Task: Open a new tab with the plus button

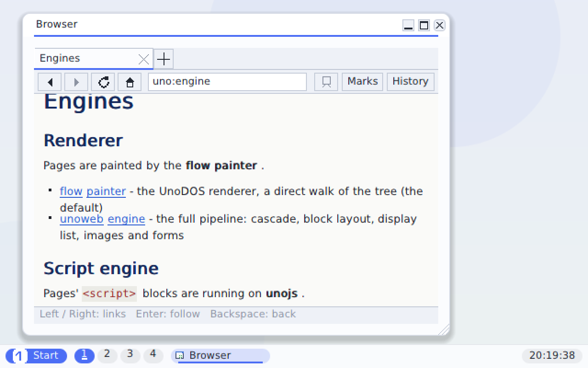Action: coord(164,59)
